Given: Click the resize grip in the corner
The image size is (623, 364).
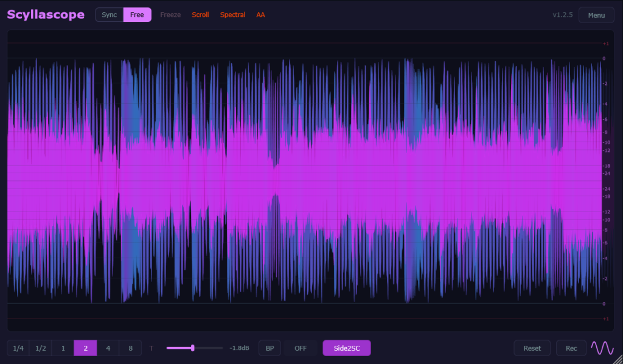Looking at the screenshot, I should point(618,359).
